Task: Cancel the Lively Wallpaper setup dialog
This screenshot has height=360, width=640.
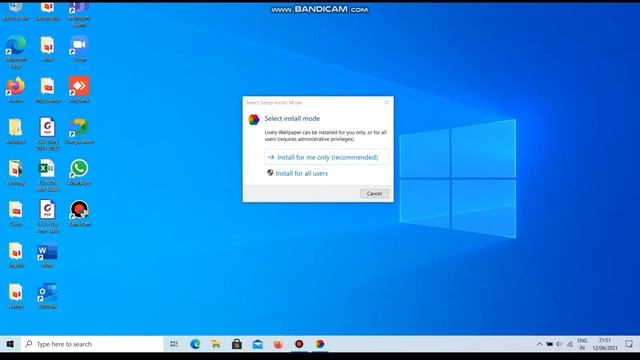Action: [x=374, y=193]
